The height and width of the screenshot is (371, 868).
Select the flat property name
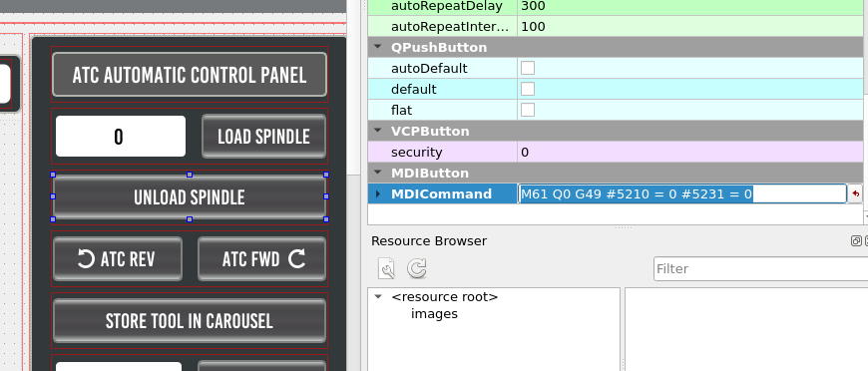pos(401,110)
